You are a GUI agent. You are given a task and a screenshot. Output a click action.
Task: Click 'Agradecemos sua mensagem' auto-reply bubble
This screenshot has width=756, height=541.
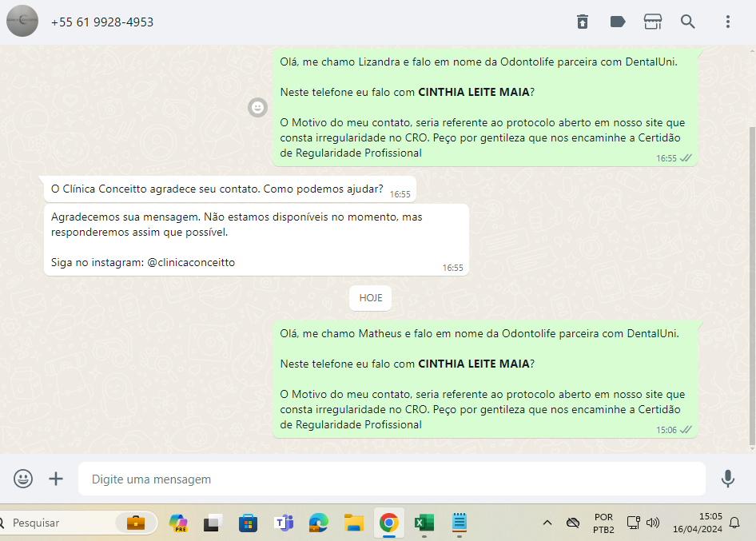tap(257, 240)
